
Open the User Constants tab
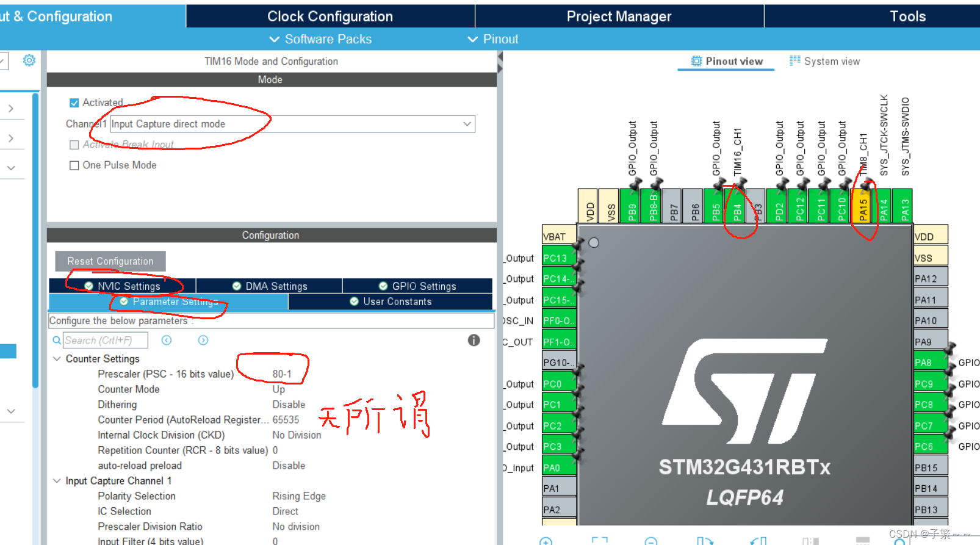pos(391,301)
